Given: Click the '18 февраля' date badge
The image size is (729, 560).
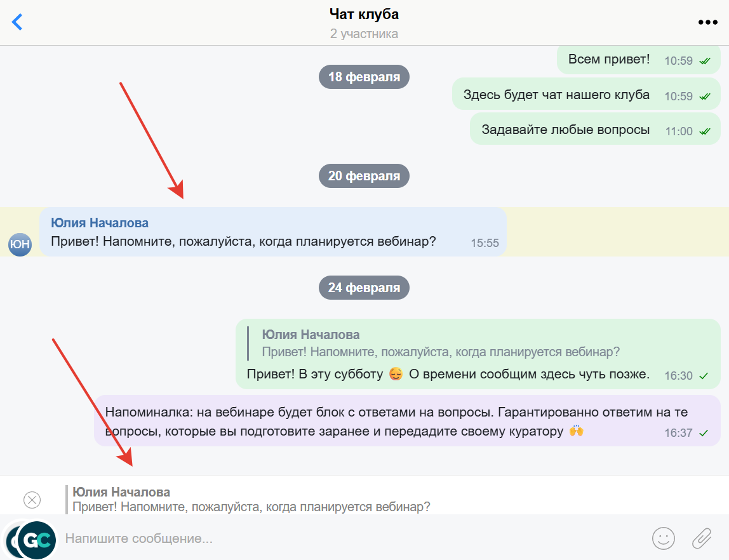Looking at the screenshot, I should click(x=364, y=77).
